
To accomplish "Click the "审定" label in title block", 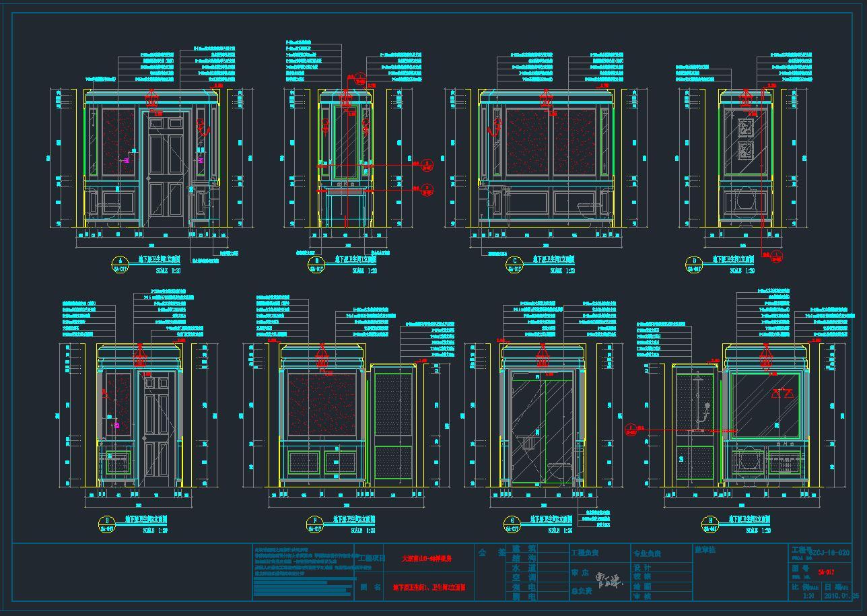I will (x=580, y=572).
